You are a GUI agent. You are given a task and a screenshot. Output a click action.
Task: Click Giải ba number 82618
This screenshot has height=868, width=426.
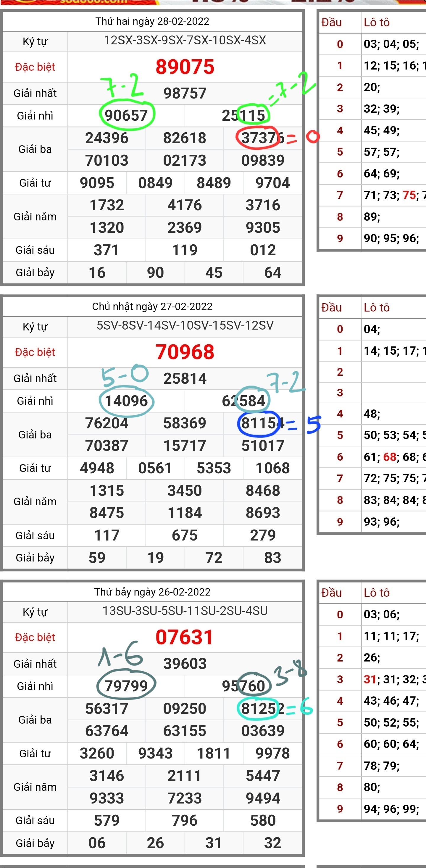(185, 138)
